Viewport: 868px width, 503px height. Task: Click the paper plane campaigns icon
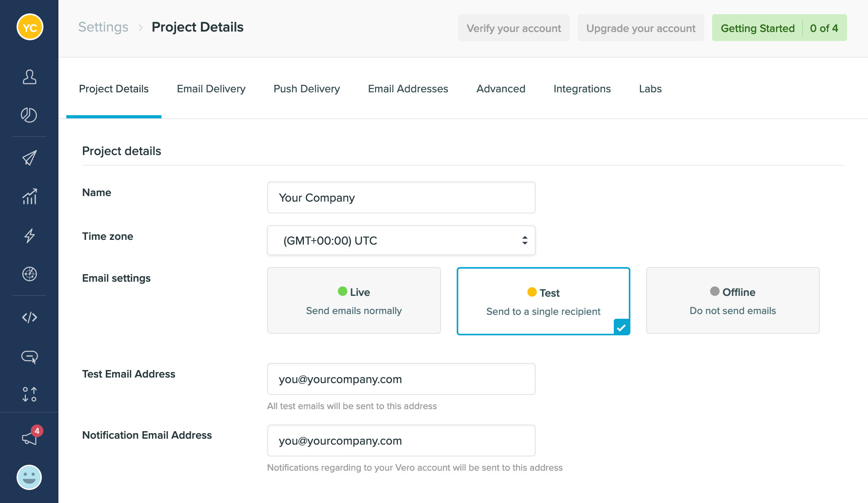tap(29, 158)
